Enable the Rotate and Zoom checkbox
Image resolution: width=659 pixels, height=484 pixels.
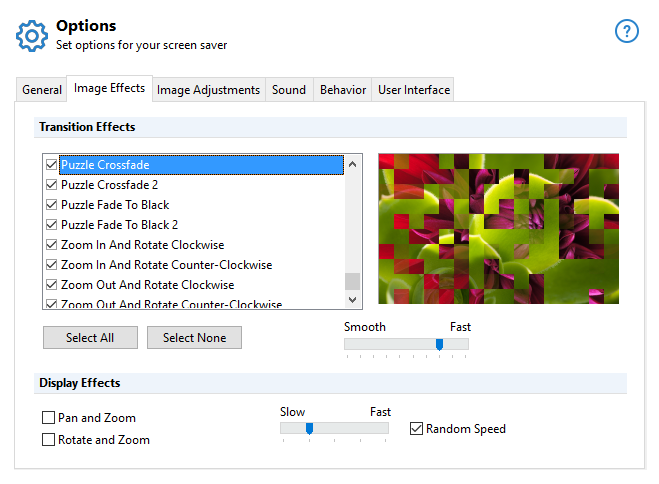tap(49, 440)
